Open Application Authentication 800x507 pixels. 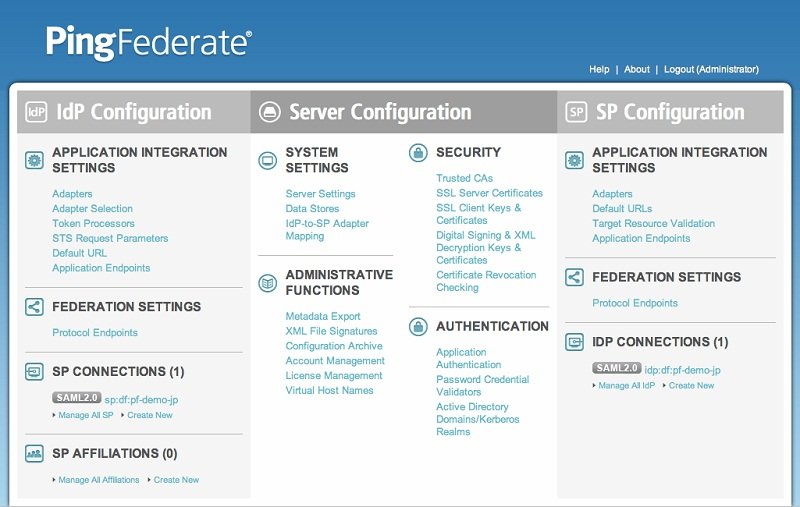tap(468, 359)
